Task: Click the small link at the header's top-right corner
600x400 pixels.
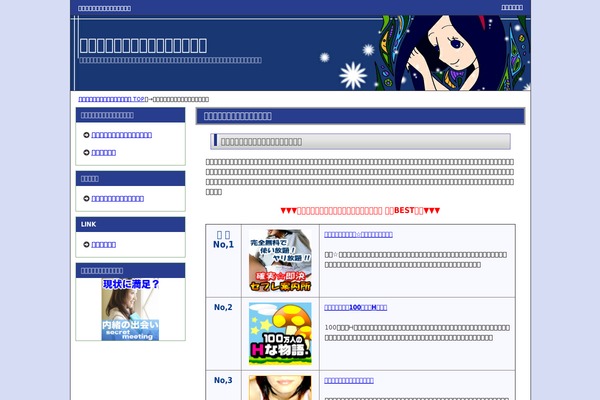Action: coord(512,7)
